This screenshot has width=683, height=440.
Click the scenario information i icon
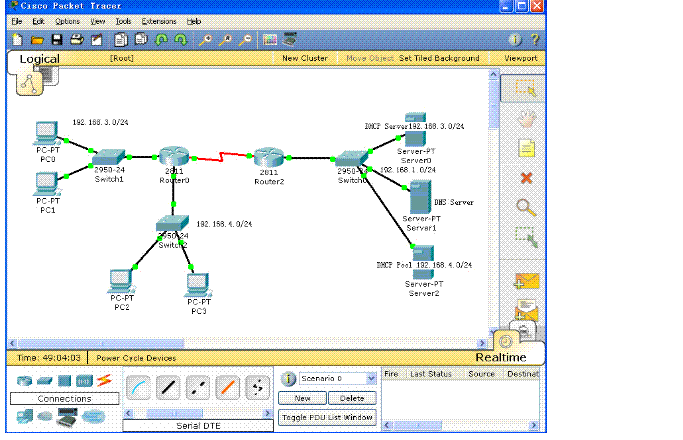tap(288, 379)
